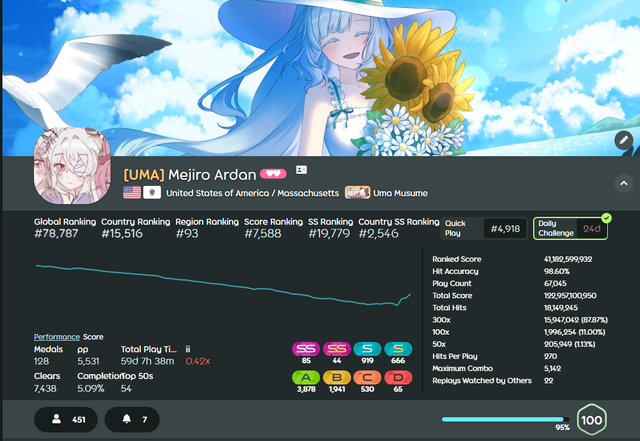Click the 50x count 205,949 (1.13%)
Screen dimensions: 640x441
(x=569, y=344)
